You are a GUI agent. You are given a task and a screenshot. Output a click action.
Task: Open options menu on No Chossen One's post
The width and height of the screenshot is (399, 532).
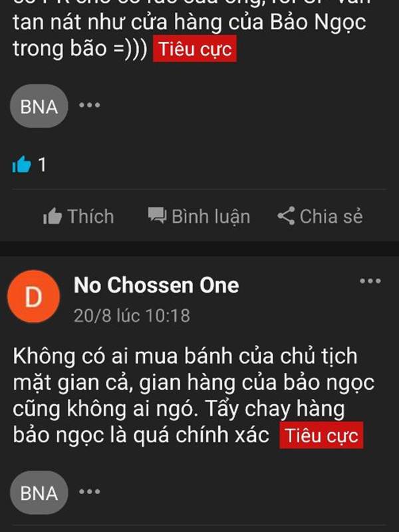pyautogui.click(x=370, y=281)
